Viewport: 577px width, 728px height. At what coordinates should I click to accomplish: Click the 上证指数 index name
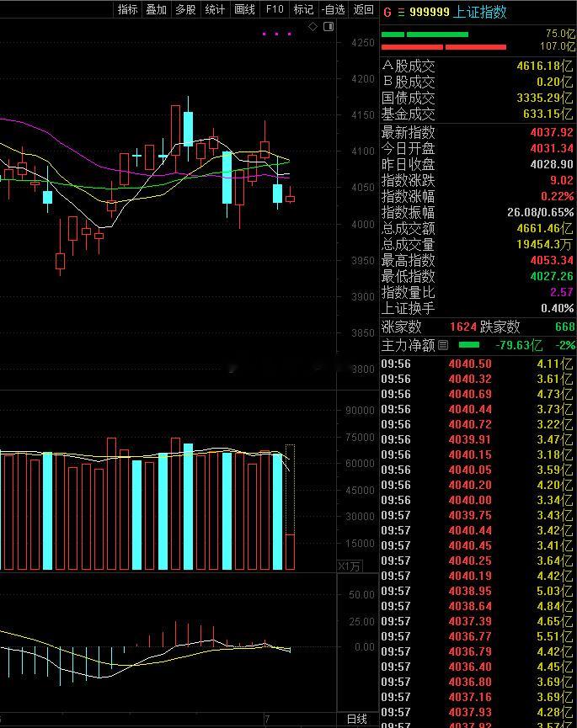click(x=479, y=12)
